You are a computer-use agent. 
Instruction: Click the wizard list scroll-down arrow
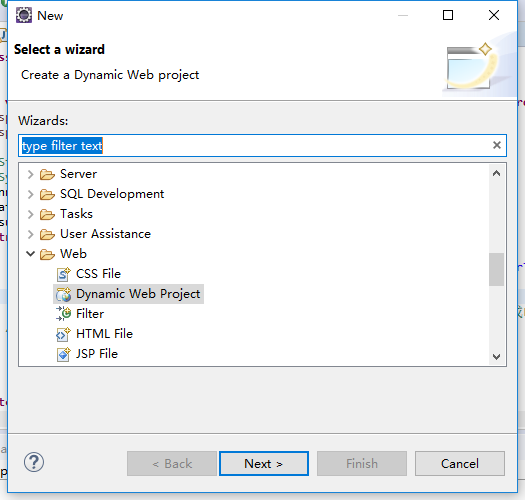coord(497,357)
